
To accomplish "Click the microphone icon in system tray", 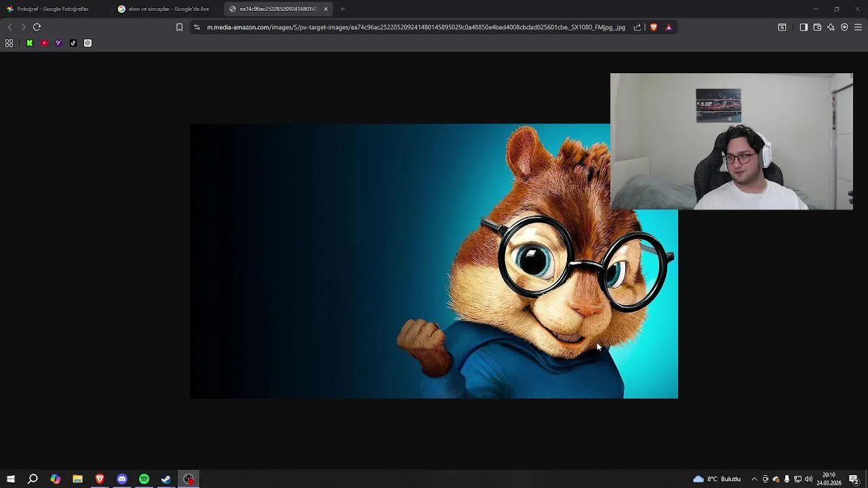I will tap(787, 479).
